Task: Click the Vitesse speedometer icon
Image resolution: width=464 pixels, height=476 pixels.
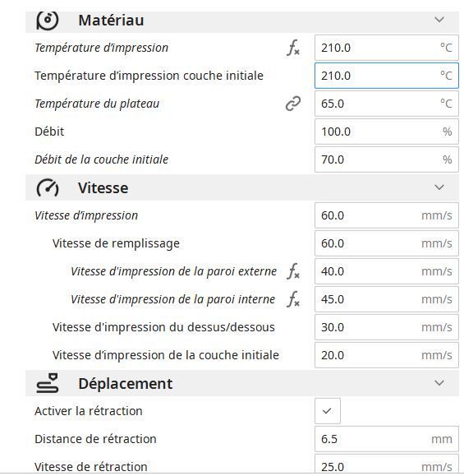Action: (48, 188)
